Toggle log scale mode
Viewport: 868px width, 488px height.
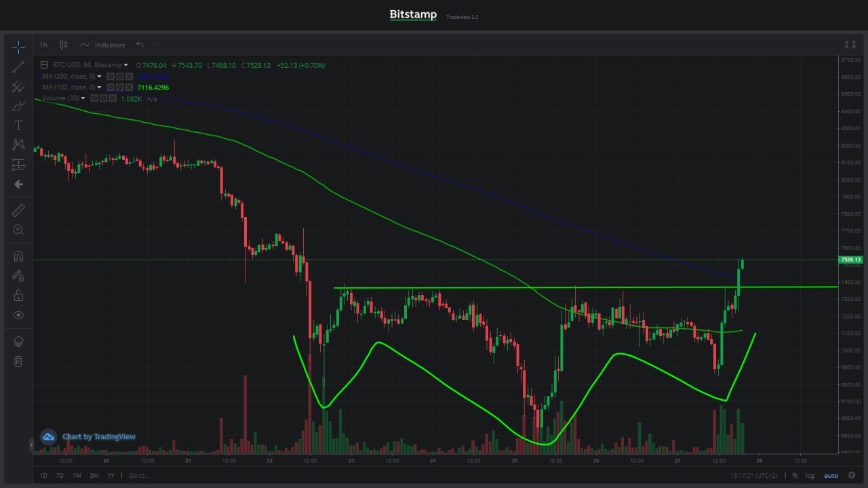pyautogui.click(x=810, y=475)
